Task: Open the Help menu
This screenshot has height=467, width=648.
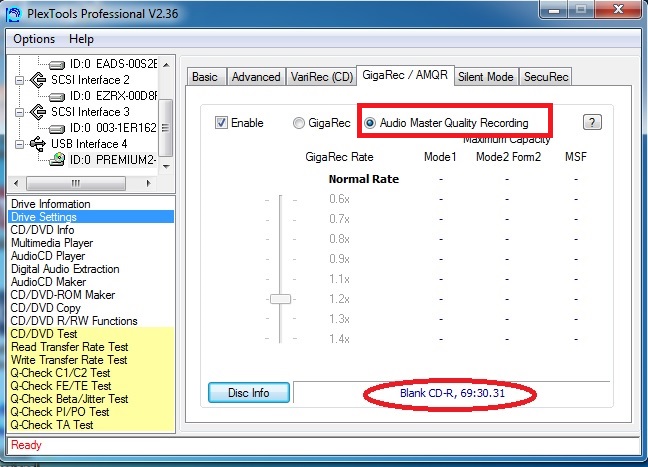Action: pos(81,39)
